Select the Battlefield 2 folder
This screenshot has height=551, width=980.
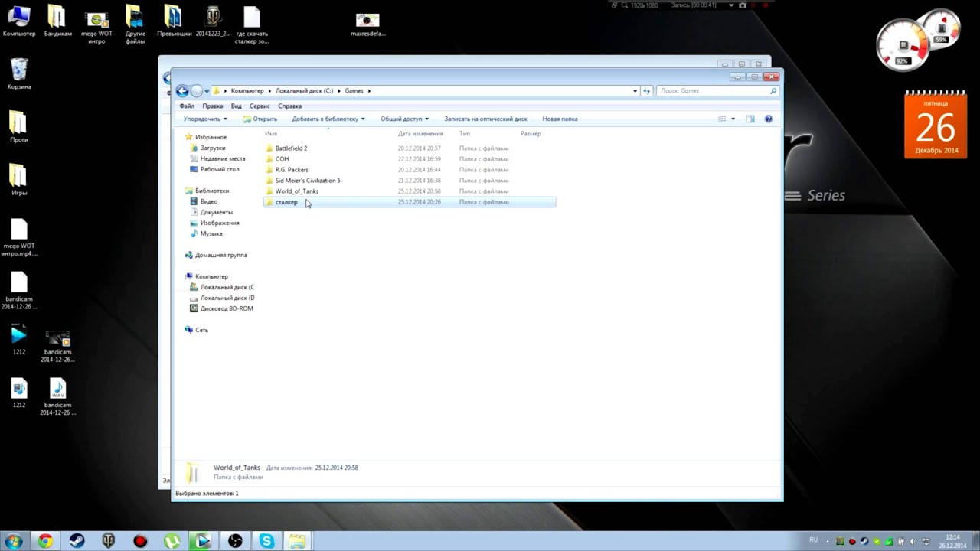click(291, 148)
